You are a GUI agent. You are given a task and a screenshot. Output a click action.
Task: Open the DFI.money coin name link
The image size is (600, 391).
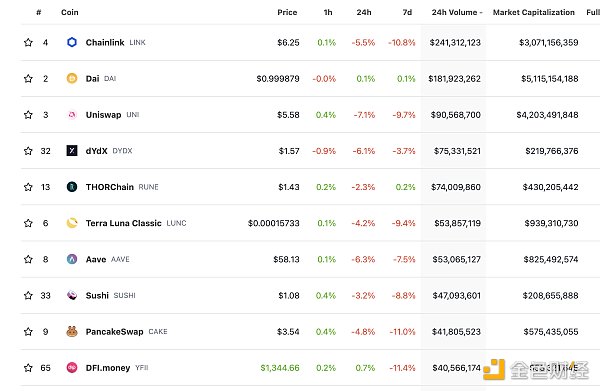click(108, 368)
